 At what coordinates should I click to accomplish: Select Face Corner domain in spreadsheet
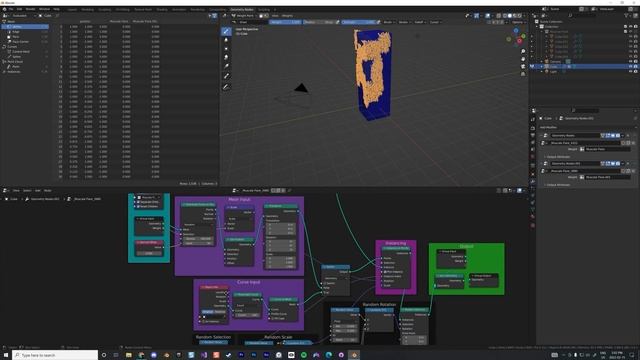click(x=25, y=42)
